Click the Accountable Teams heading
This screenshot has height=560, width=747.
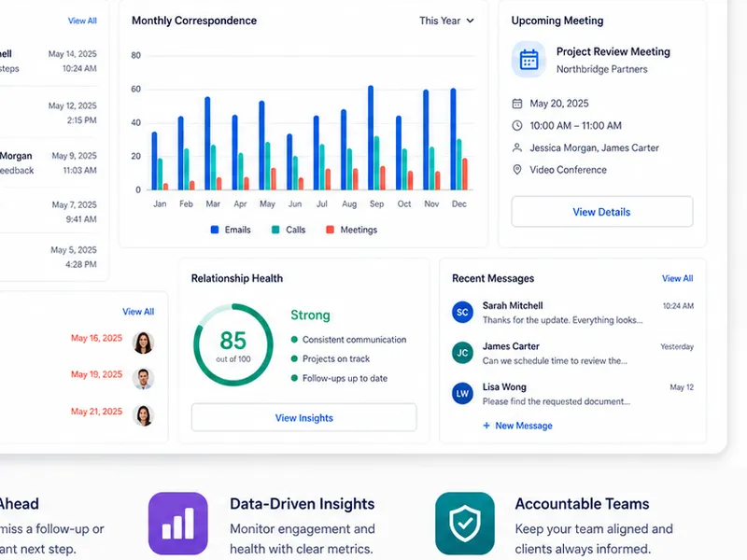point(582,504)
